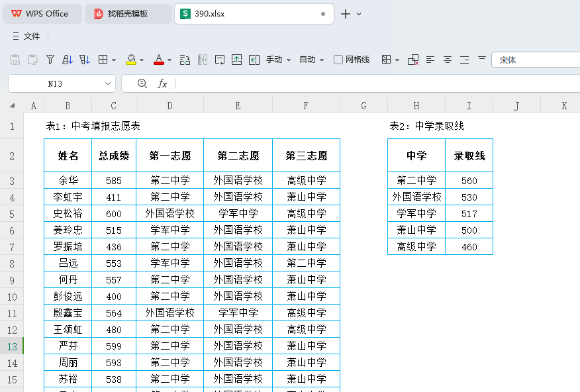Click the filter funnel icon
Viewport: 580px width, 392px height.
[x=50, y=60]
